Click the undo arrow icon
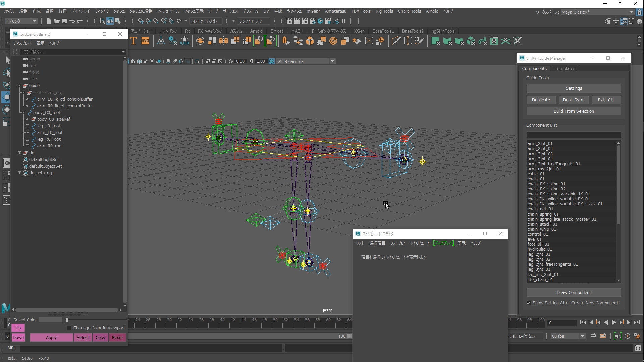The height and width of the screenshot is (362, 644). [72, 21]
